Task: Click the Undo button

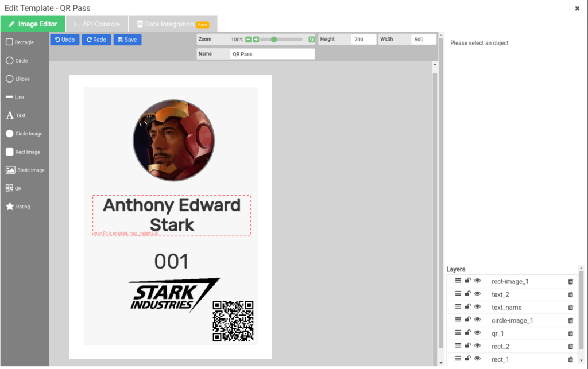Action: click(65, 40)
